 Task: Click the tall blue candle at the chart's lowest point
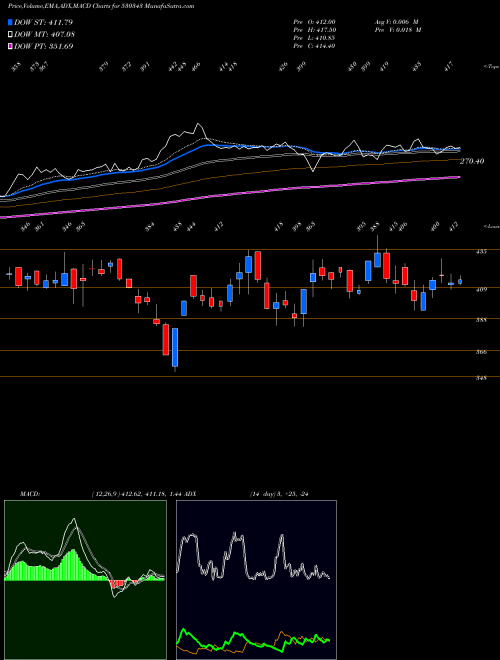(x=175, y=347)
